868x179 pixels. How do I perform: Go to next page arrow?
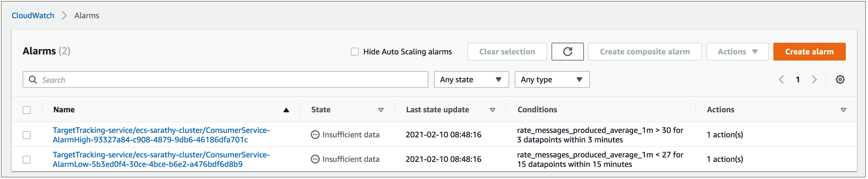pyautogui.click(x=814, y=79)
